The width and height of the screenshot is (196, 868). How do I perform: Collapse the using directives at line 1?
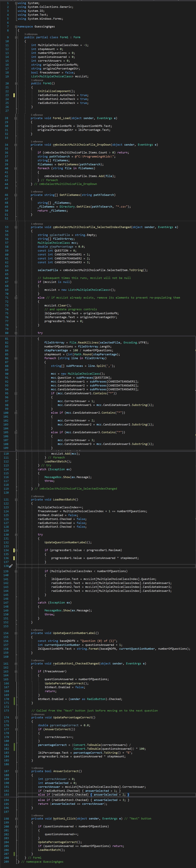pos(16,3)
